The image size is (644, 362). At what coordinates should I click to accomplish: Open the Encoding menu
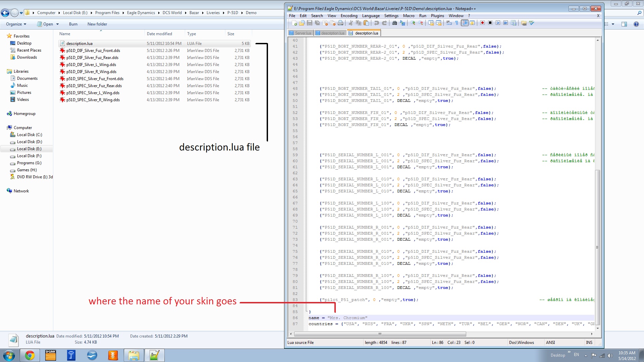coord(349,16)
